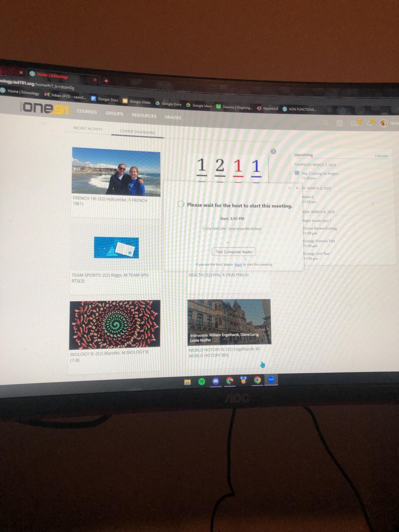
Task: Open the Calendar link in Upcoming panel
Action: (382, 156)
